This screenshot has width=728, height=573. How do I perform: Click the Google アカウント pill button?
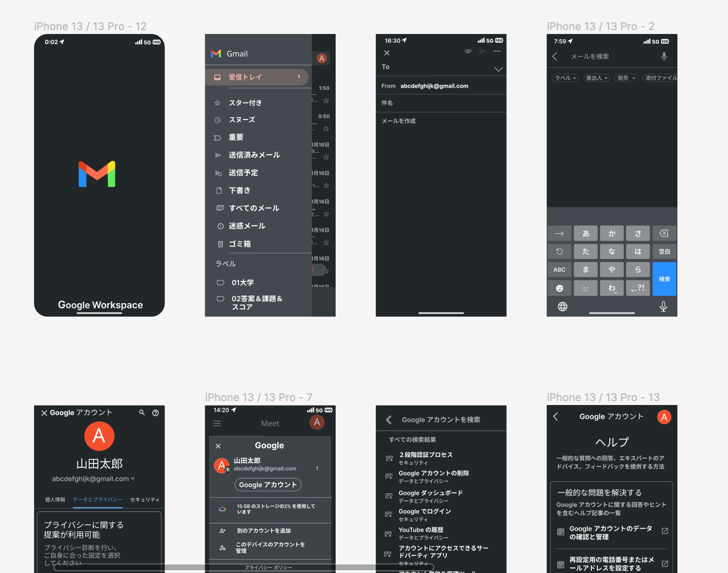pyautogui.click(x=268, y=484)
